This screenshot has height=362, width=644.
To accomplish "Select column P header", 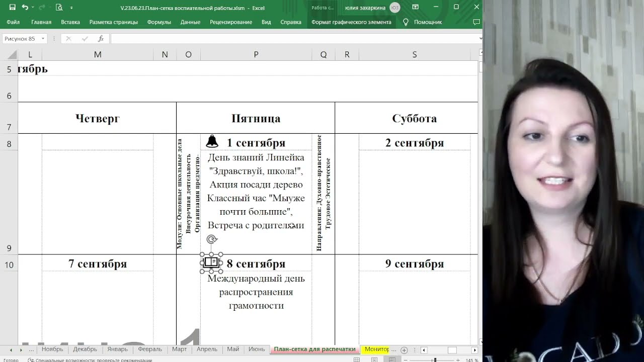I will [256, 54].
